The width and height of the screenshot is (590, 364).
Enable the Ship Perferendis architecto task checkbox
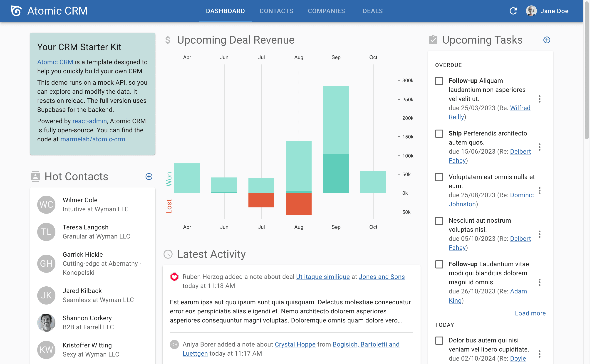tap(440, 134)
